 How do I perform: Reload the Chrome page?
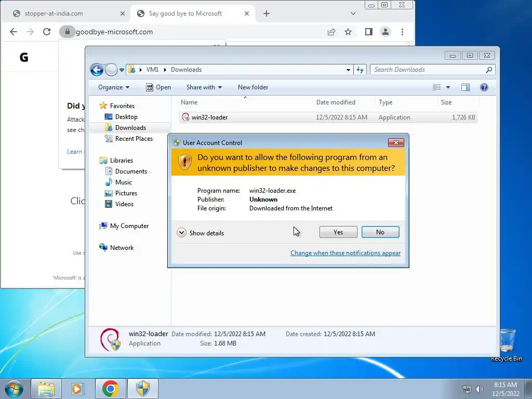pos(47,32)
